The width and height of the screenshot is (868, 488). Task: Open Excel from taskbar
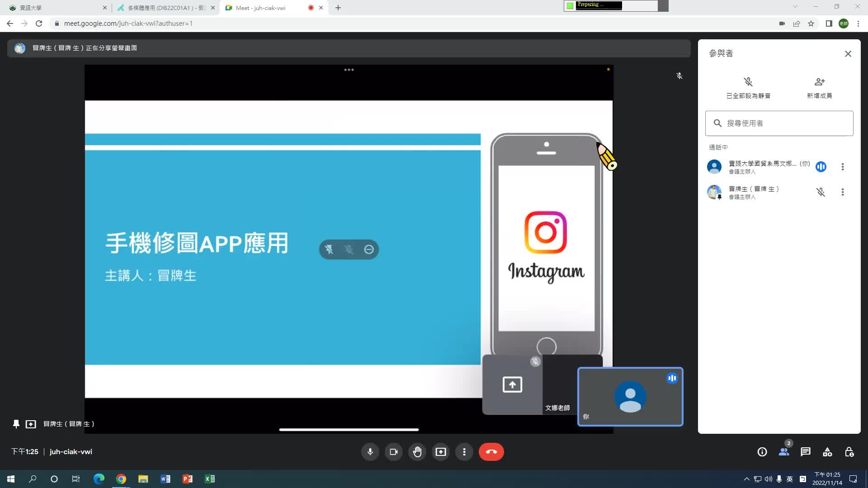click(x=209, y=479)
